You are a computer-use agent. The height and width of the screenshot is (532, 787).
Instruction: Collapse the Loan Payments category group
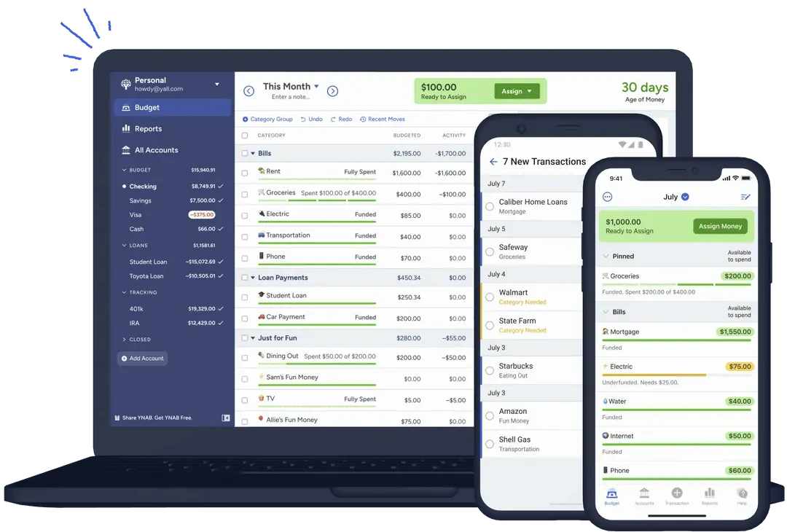[x=253, y=278]
